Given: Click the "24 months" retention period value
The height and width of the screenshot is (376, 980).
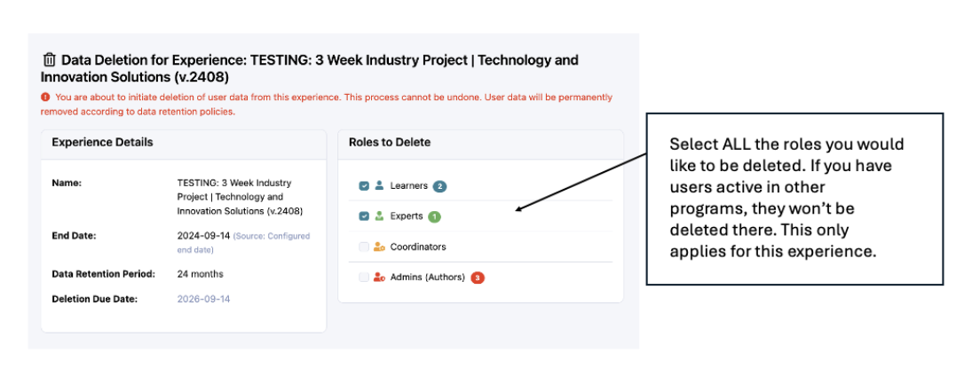Looking at the screenshot, I should 201,273.
